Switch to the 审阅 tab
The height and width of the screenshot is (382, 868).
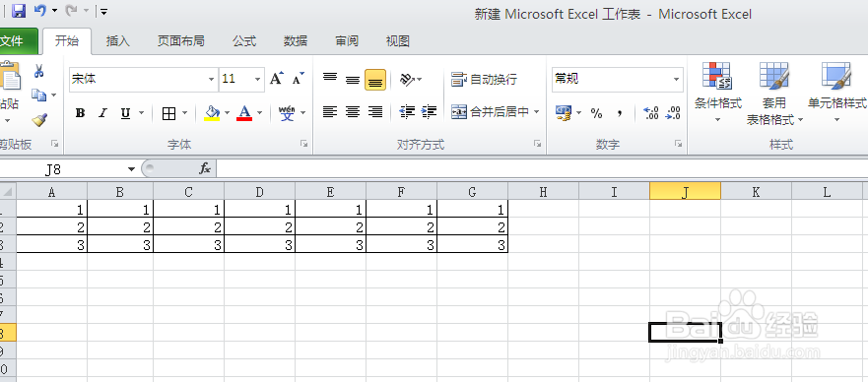[x=347, y=41]
